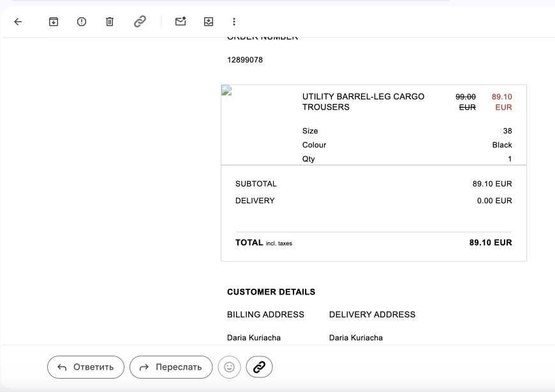Select order number 12899078

click(245, 60)
